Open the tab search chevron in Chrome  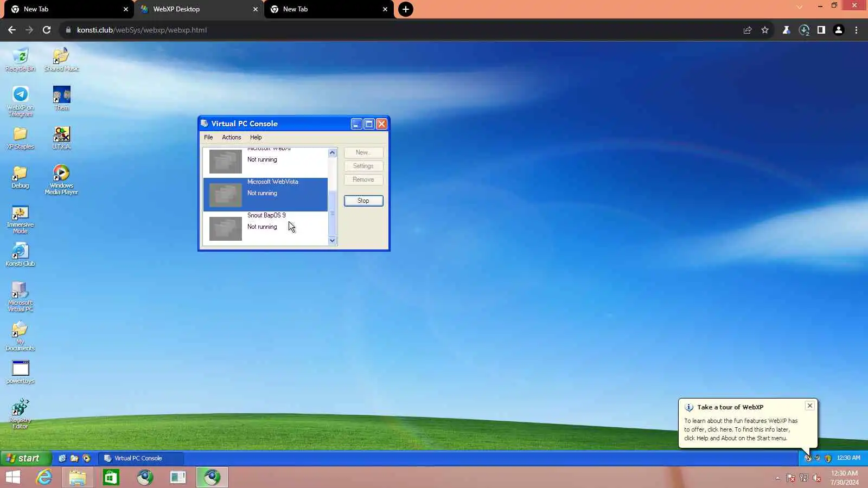click(799, 7)
